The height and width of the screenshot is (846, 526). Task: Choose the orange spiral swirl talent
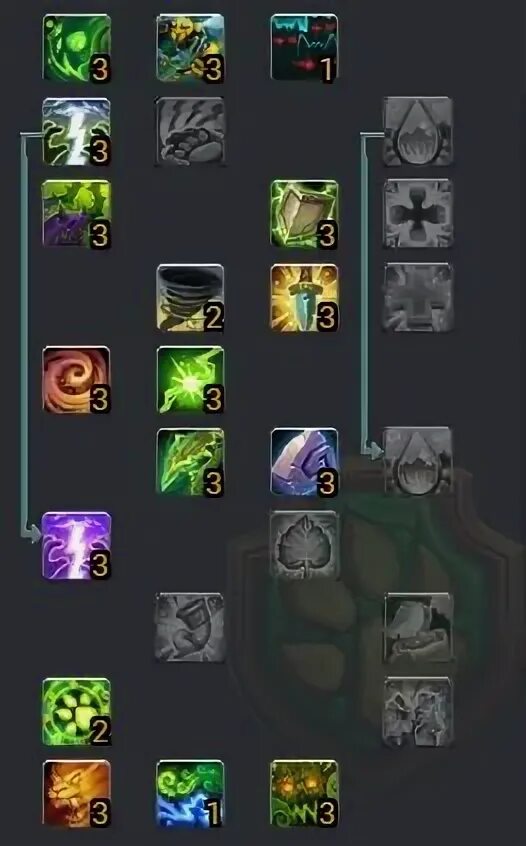click(77, 380)
